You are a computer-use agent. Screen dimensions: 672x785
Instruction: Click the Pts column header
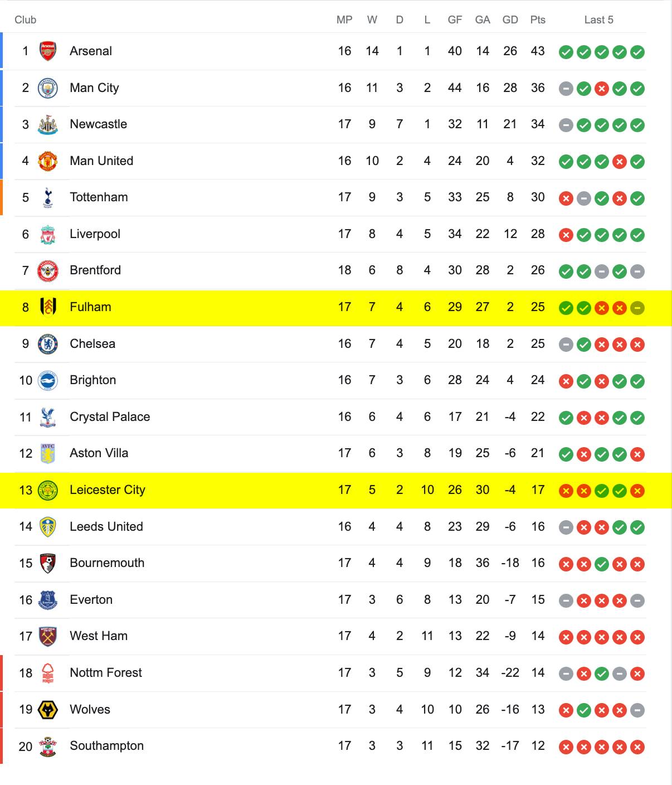(x=538, y=20)
